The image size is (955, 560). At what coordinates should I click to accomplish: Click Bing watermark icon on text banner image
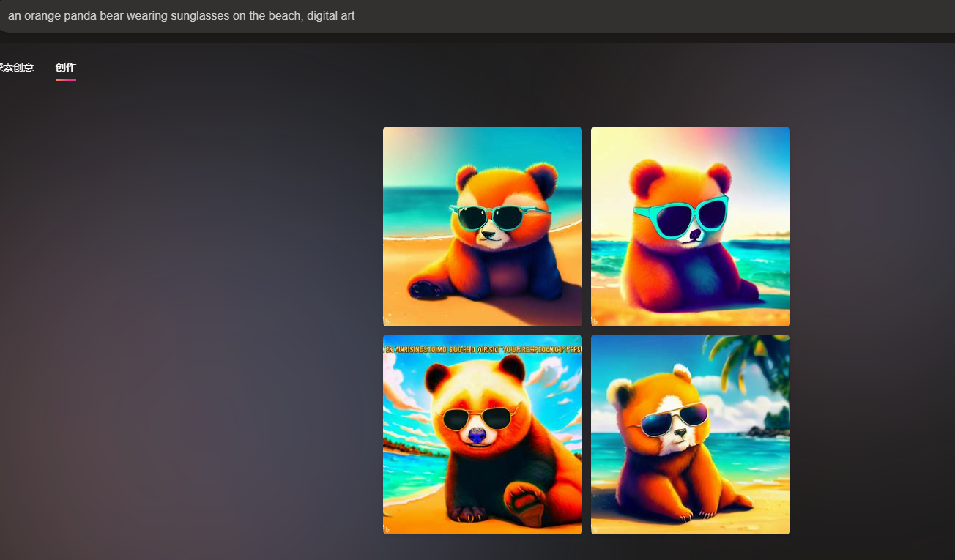(387, 529)
